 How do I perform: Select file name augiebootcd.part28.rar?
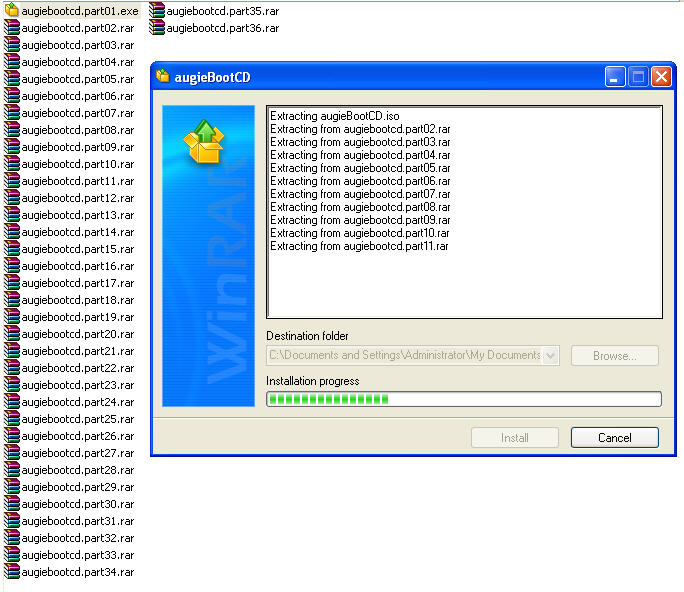tap(78, 470)
